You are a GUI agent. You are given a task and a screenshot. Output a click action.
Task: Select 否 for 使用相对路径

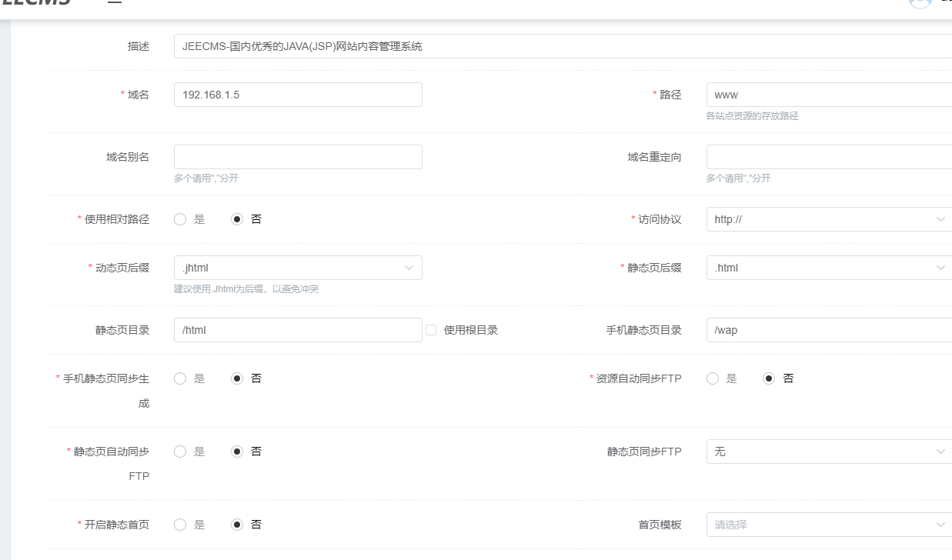tap(237, 219)
